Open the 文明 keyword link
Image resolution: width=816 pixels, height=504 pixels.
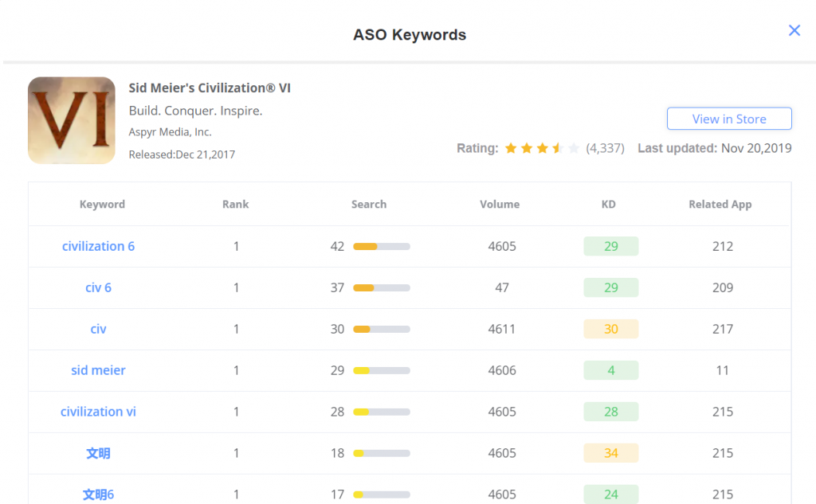pyautogui.click(x=98, y=453)
